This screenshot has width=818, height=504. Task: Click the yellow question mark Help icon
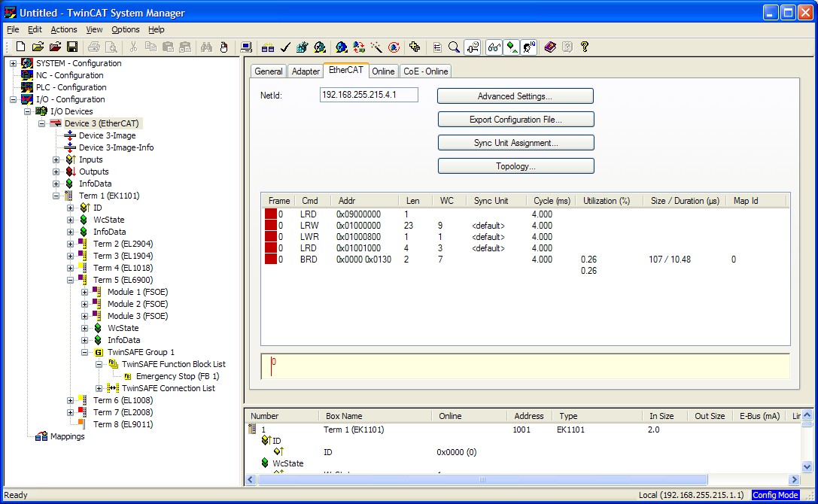point(584,47)
